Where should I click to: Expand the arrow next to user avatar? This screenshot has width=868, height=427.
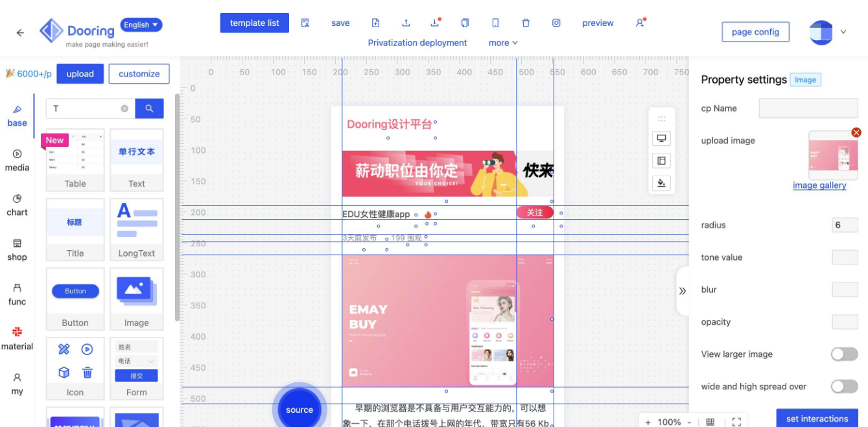pyautogui.click(x=843, y=32)
